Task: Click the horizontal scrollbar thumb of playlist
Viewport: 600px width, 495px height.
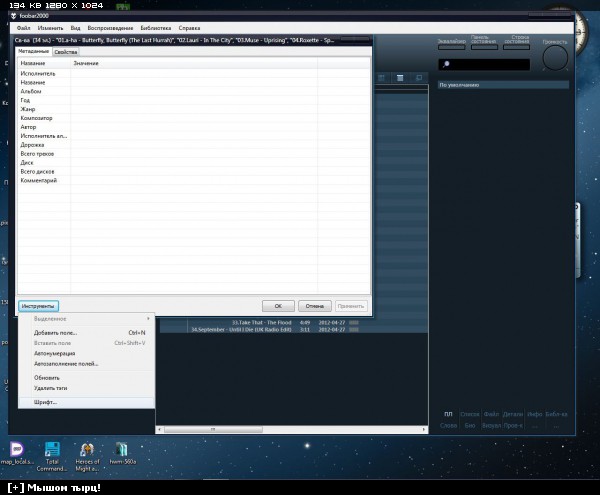Action: click(x=213, y=430)
